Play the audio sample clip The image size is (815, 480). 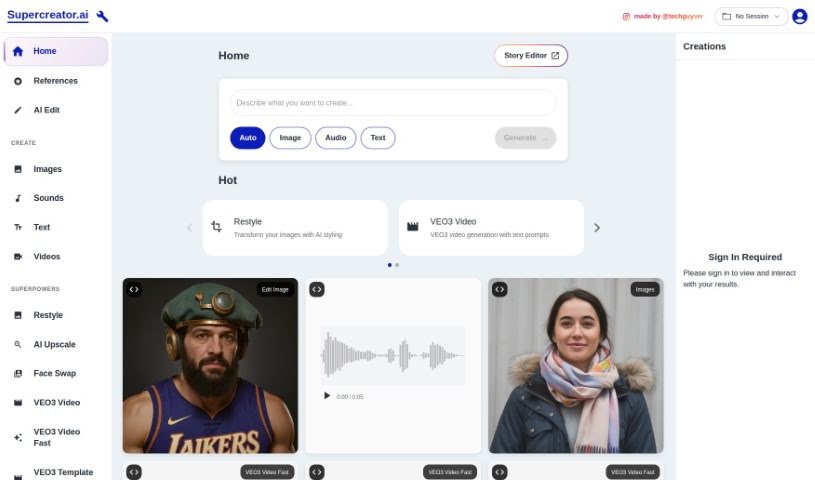(327, 396)
